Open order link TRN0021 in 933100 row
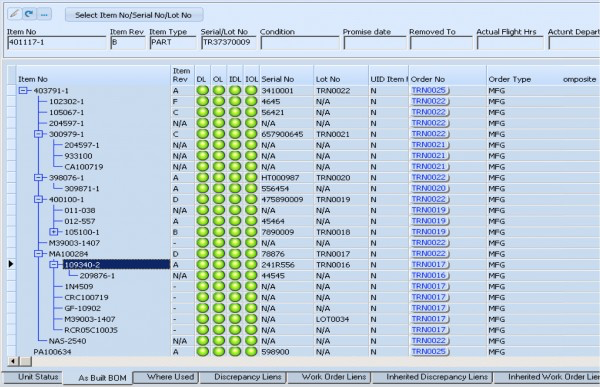The width and height of the screenshot is (600, 387). point(429,155)
